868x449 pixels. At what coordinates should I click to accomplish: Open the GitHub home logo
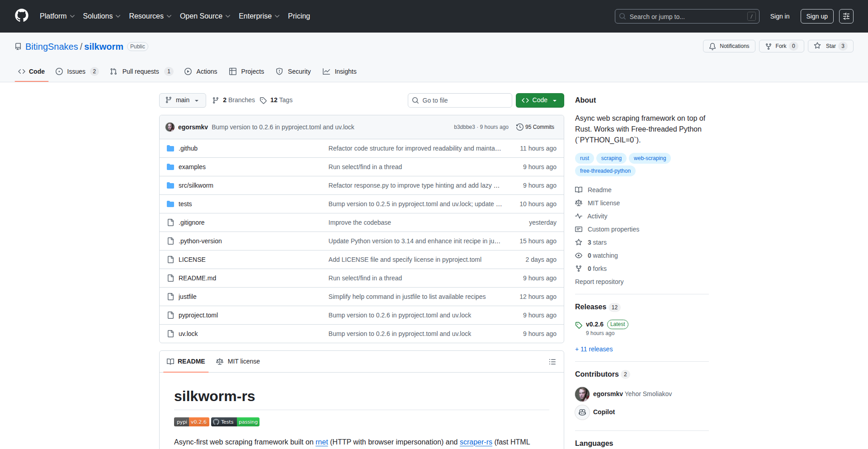[x=22, y=16]
